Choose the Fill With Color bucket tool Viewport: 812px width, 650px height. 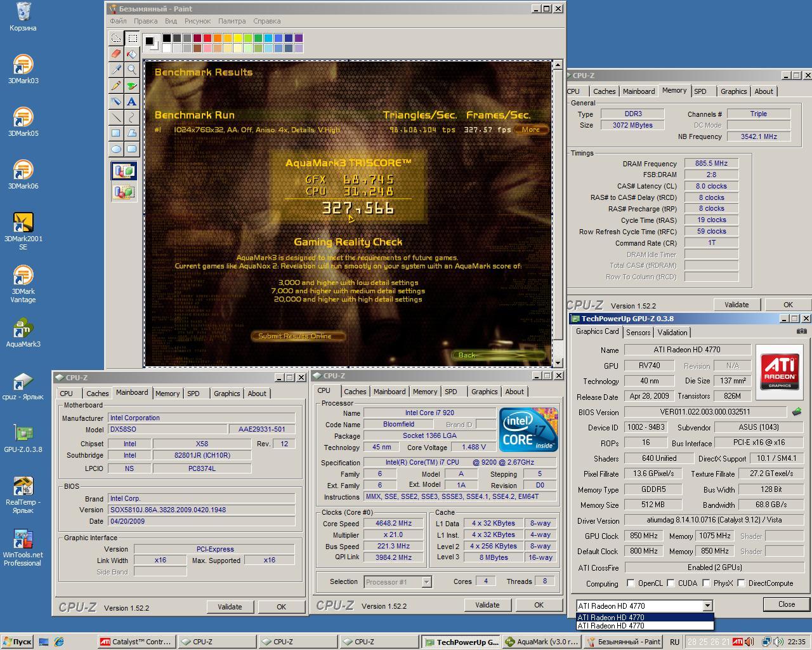[x=132, y=54]
